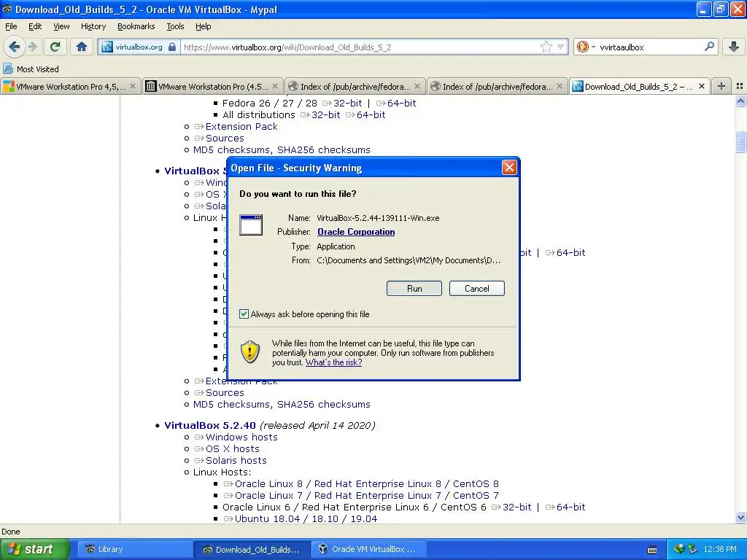Image resolution: width=747 pixels, height=560 pixels.
Task: Open the Bookmarks menu
Action: pyautogui.click(x=136, y=26)
